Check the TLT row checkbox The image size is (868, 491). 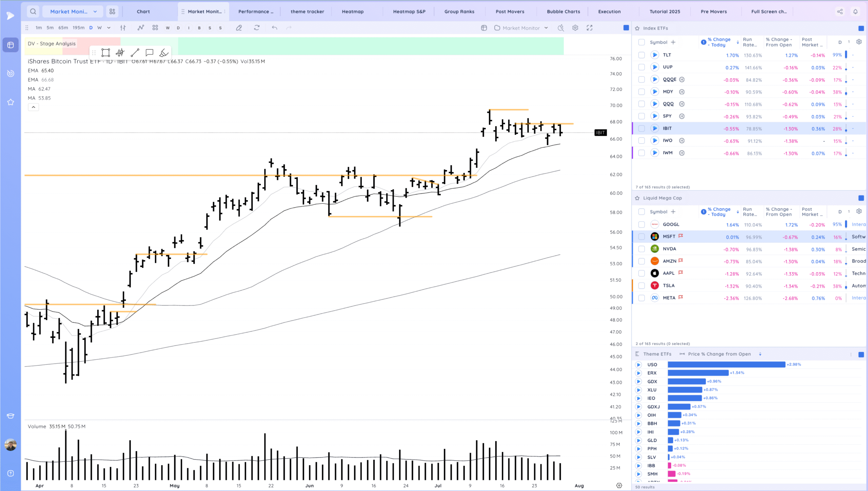(x=641, y=55)
